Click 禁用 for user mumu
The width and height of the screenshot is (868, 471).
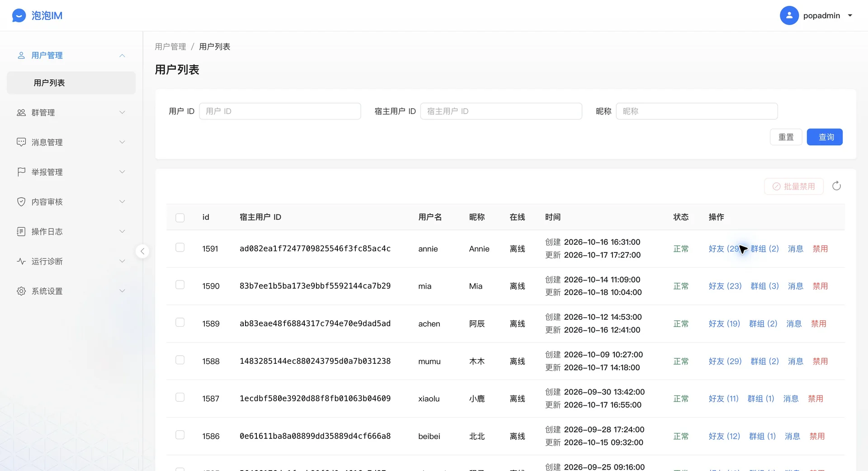820,361
